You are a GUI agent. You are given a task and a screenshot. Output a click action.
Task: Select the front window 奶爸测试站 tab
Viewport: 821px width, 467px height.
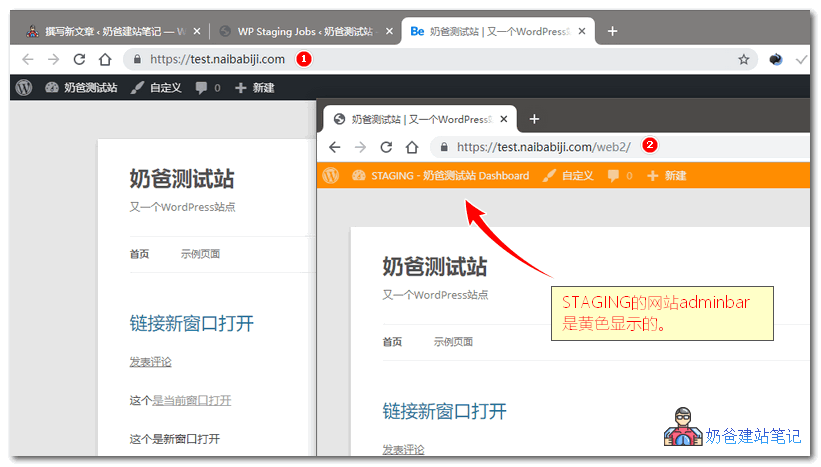420,119
